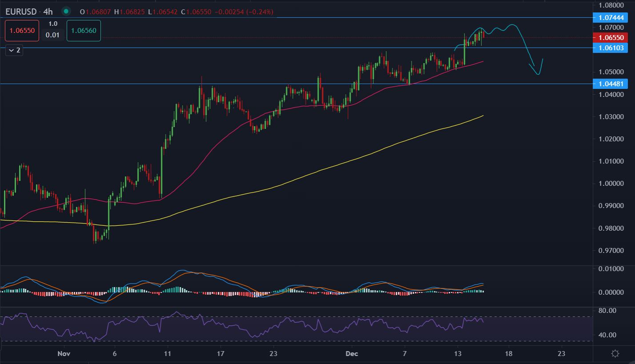The height and width of the screenshot is (364, 635).
Task: Click the Nov date on time axis
Action: (x=64, y=354)
